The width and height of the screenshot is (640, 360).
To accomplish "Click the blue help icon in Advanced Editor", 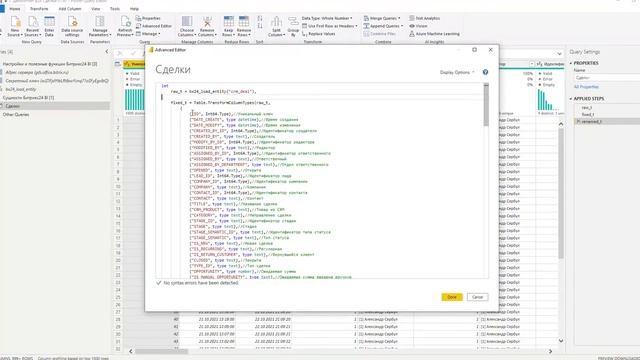I will coord(485,72).
